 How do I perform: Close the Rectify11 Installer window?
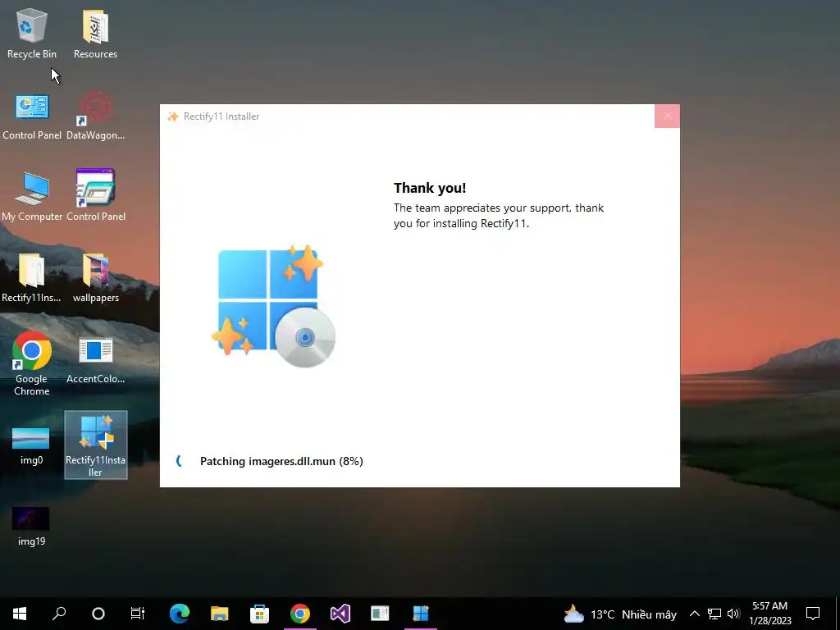click(x=667, y=116)
